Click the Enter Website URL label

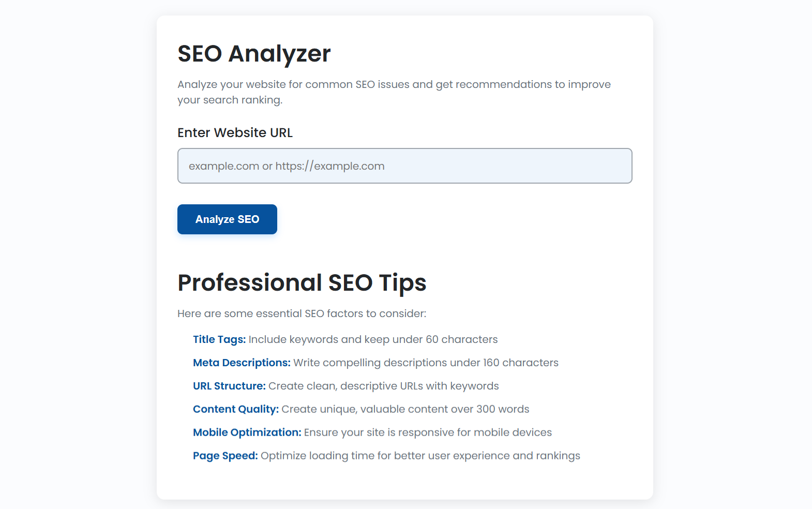[x=235, y=132]
